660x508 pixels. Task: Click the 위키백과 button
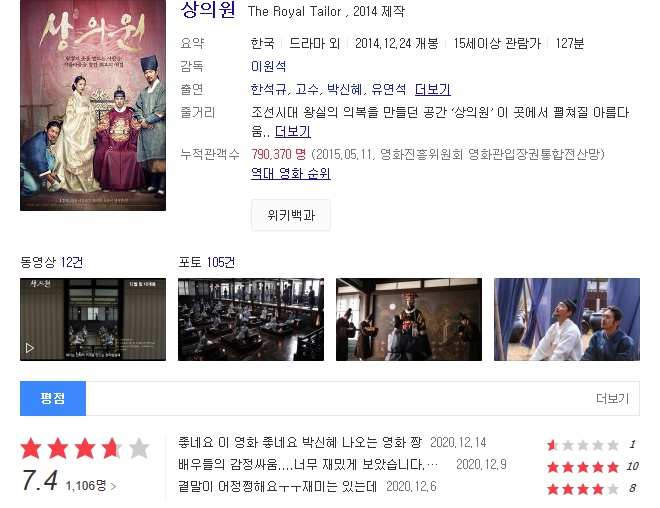point(291,215)
